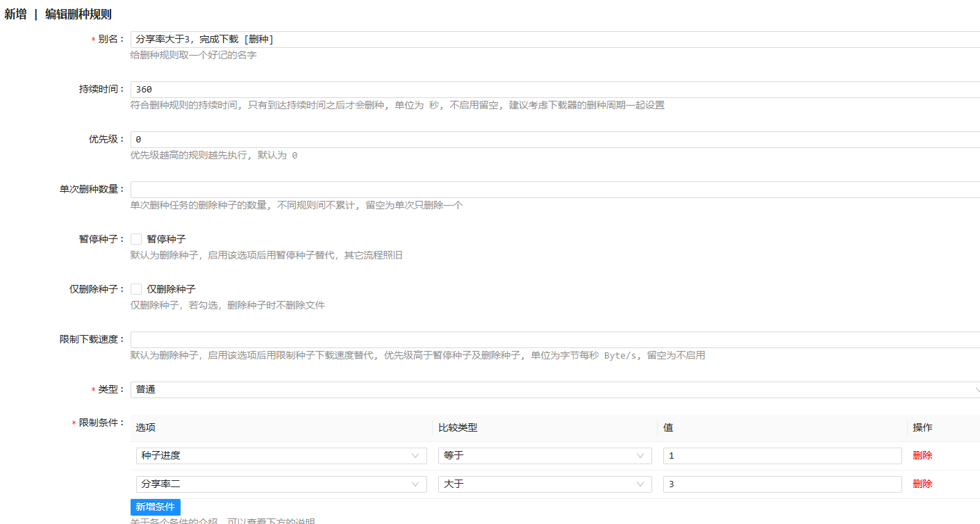980x524 pixels.
Task: Tick the 仅删除种子 checkbox
Action: click(136, 289)
